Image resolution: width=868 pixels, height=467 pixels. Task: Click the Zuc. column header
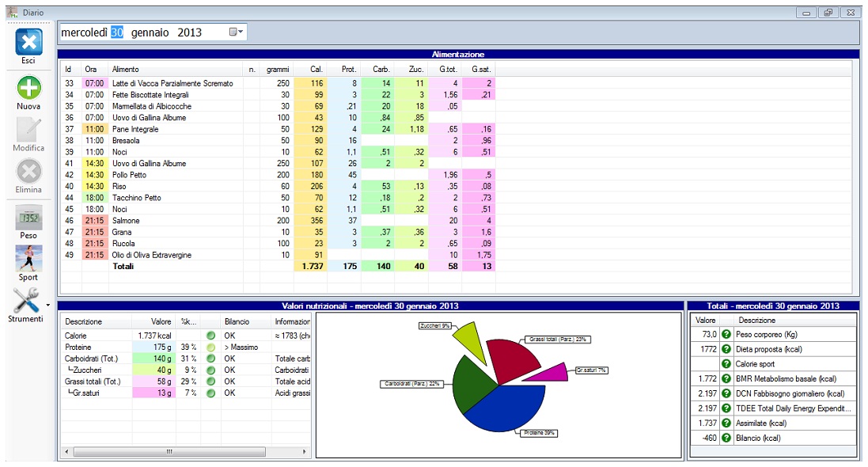pyautogui.click(x=412, y=69)
